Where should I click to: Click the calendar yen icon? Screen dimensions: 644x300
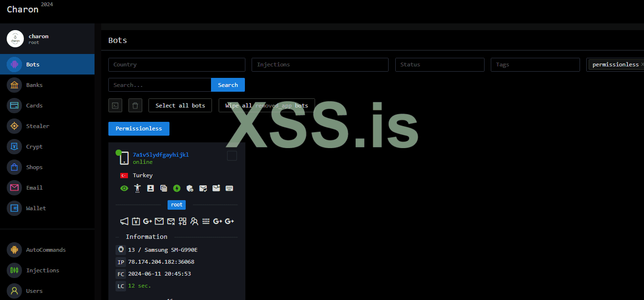[136, 221]
